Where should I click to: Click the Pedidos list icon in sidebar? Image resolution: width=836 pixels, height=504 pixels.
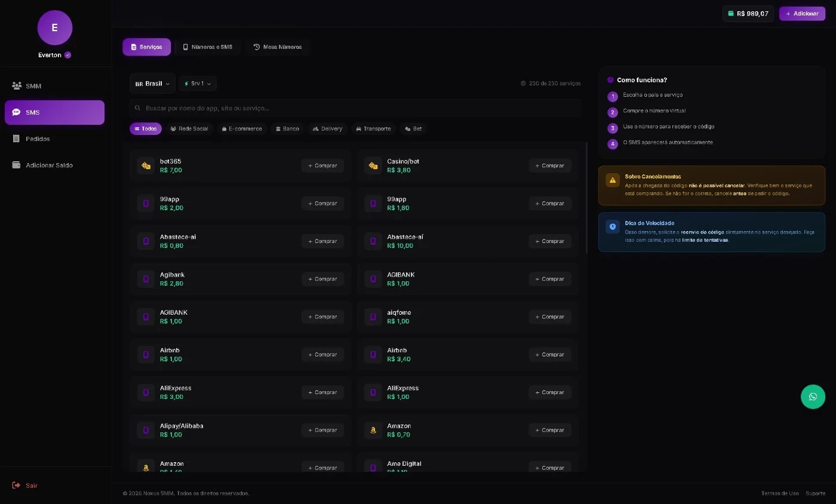click(17, 139)
